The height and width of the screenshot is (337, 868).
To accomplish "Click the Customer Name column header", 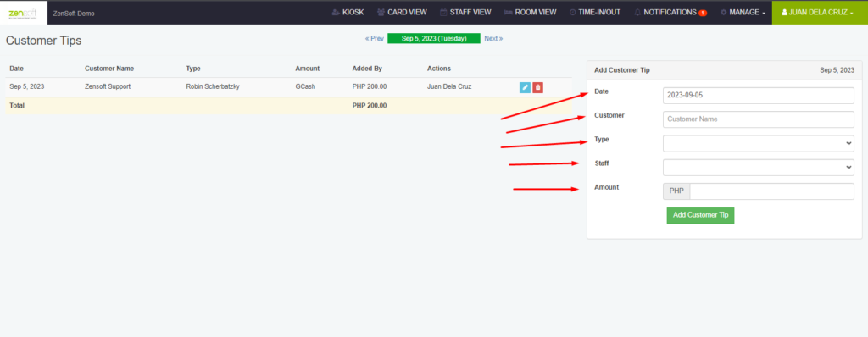I will pyautogui.click(x=109, y=69).
